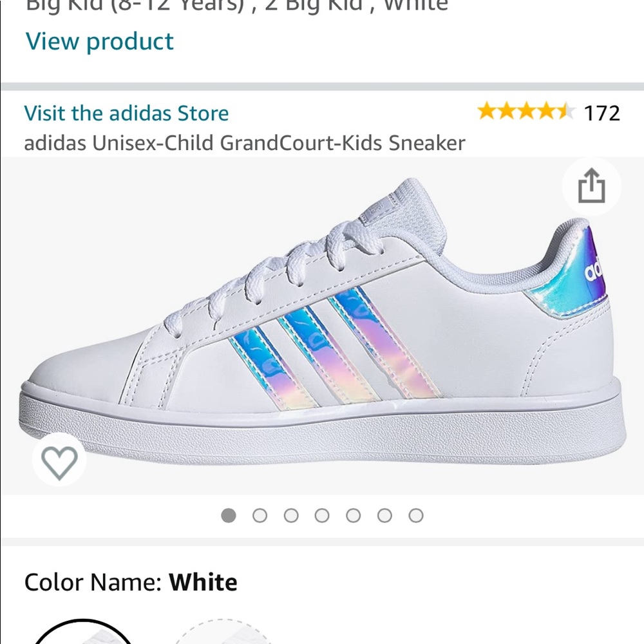Click the middle carousel dot
The width and height of the screenshot is (644, 644).
[323, 515]
